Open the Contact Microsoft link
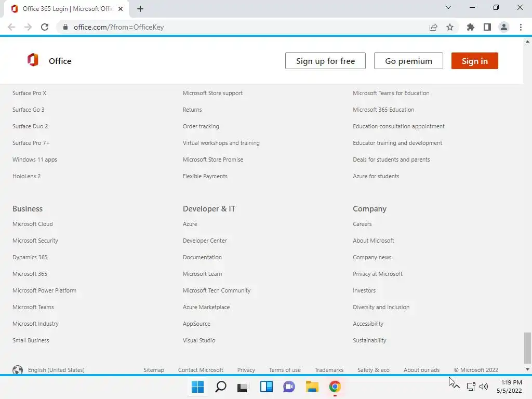Image resolution: width=532 pixels, height=399 pixels. (201, 370)
